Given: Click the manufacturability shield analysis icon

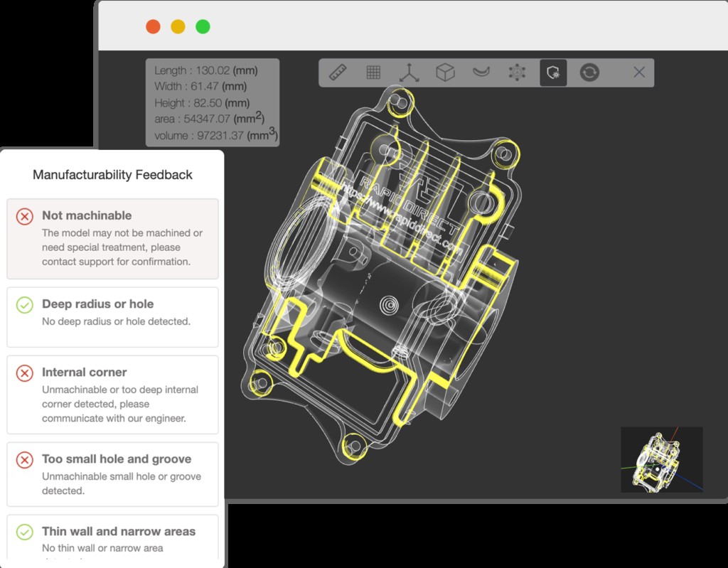Looking at the screenshot, I should pos(555,73).
